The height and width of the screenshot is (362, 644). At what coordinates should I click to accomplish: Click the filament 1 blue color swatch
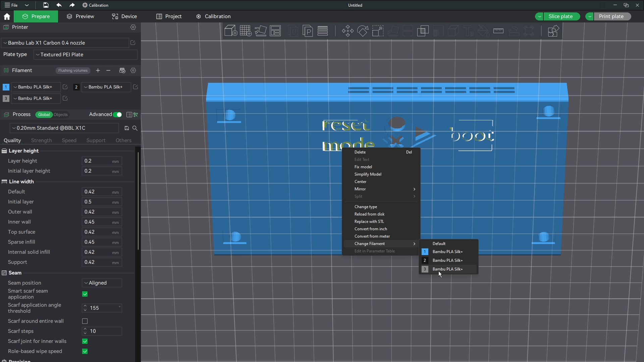(6, 87)
